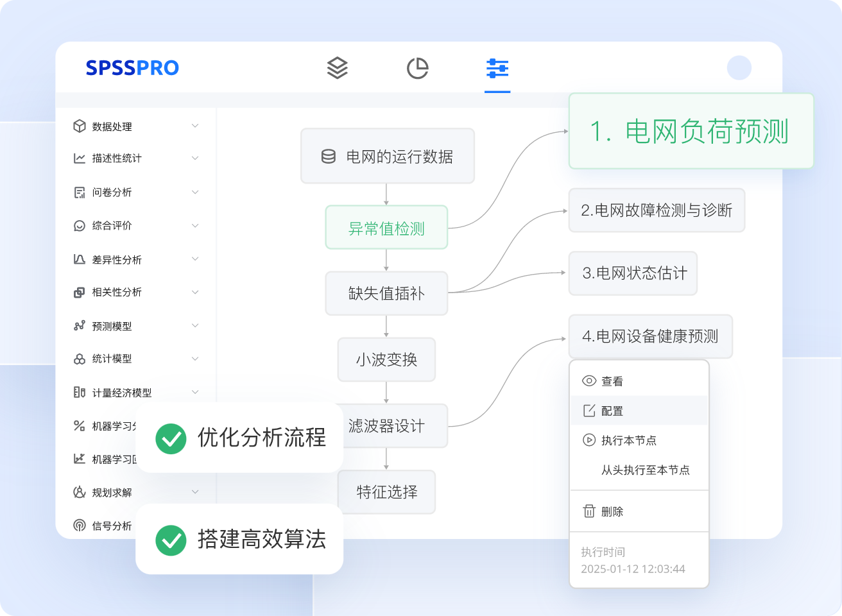842x616 pixels.
Task: Choose 配置 from the context menu
Action: 639,411
